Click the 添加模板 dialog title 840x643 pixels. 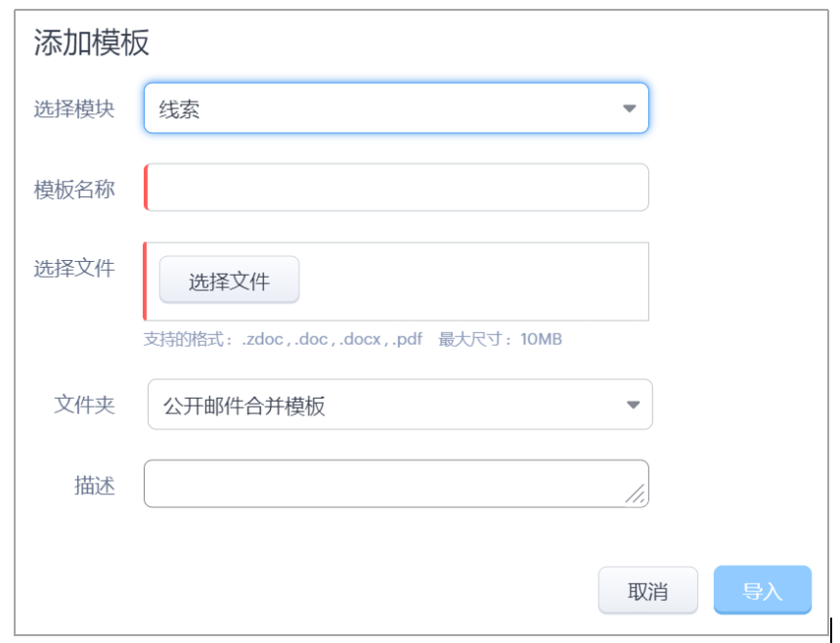(91, 43)
